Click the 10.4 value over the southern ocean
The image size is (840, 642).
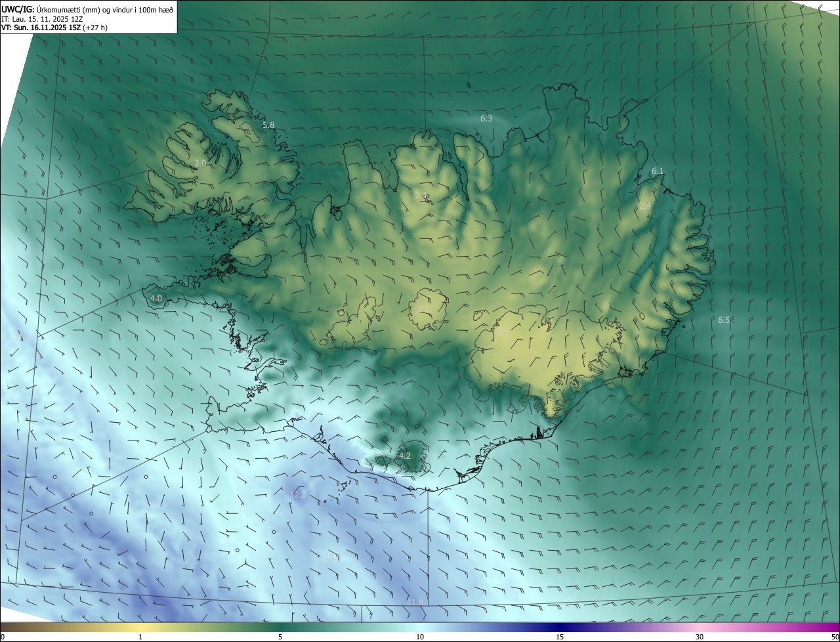pyautogui.click(x=333, y=557)
